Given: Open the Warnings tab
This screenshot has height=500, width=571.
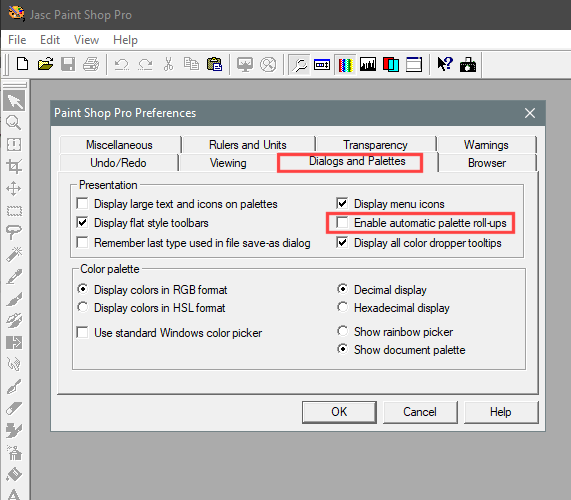Looking at the screenshot, I should click(486, 145).
